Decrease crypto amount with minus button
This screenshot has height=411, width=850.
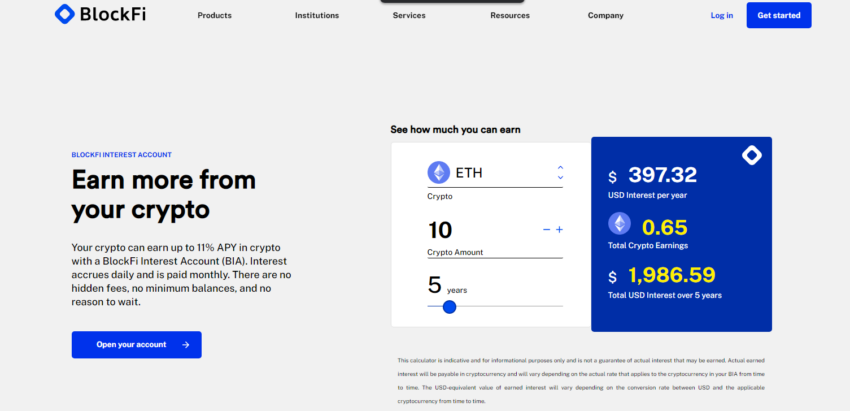click(546, 230)
